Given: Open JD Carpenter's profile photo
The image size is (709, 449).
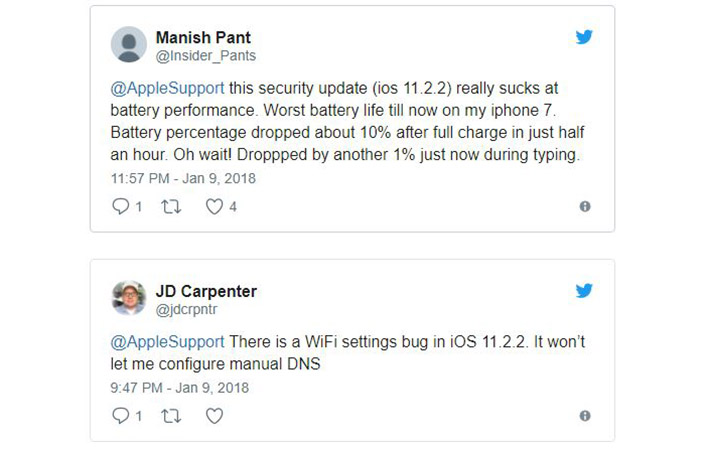Looking at the screenshot, I should click(128, 299).
